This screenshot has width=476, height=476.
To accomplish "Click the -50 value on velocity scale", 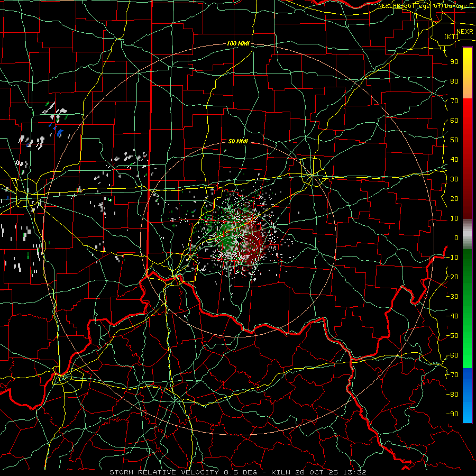I will click(452, 336).
